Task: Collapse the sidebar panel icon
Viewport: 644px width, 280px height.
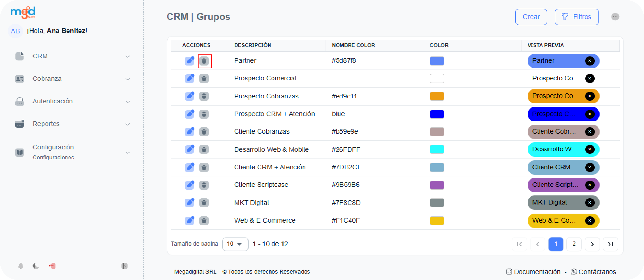Action: (x=124, y=266)
